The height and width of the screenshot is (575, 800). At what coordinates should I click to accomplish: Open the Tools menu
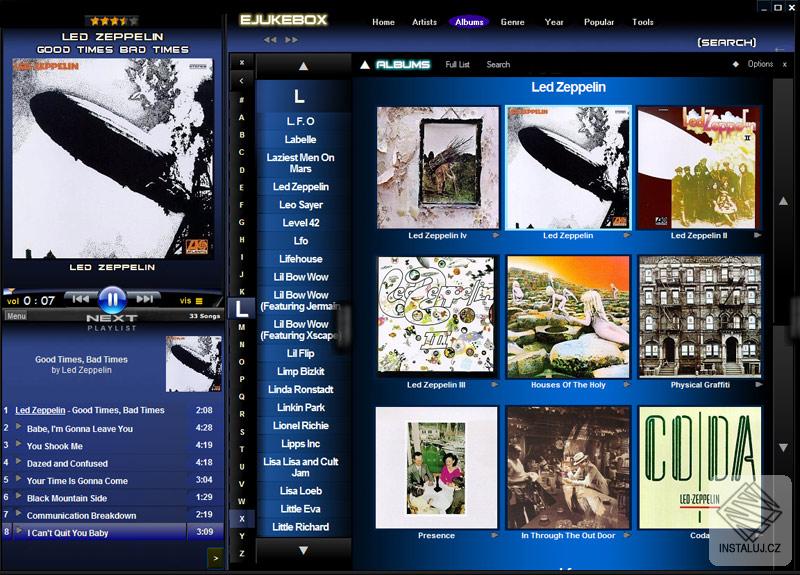coord(642,22)
